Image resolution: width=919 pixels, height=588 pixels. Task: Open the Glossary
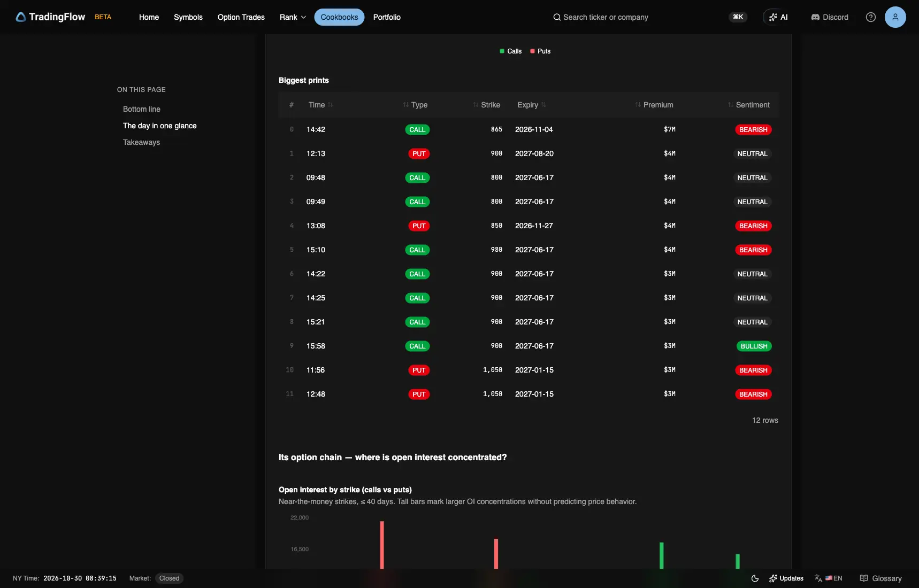(x=880, y=578)
